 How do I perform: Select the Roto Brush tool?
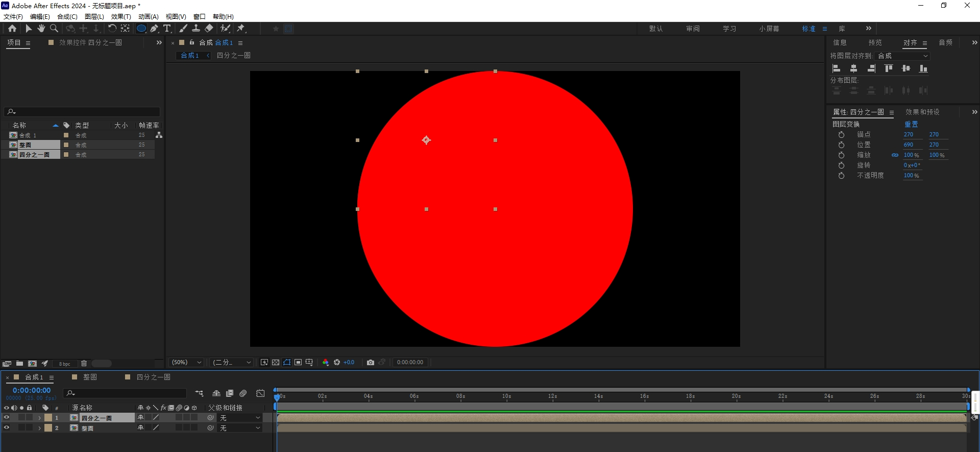(x=225, y=29)
